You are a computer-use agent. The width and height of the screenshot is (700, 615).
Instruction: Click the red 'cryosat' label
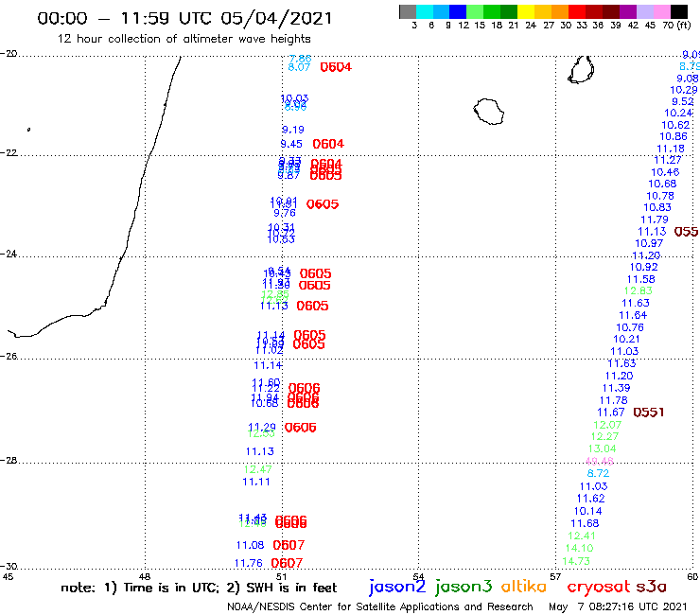point(598,586)
